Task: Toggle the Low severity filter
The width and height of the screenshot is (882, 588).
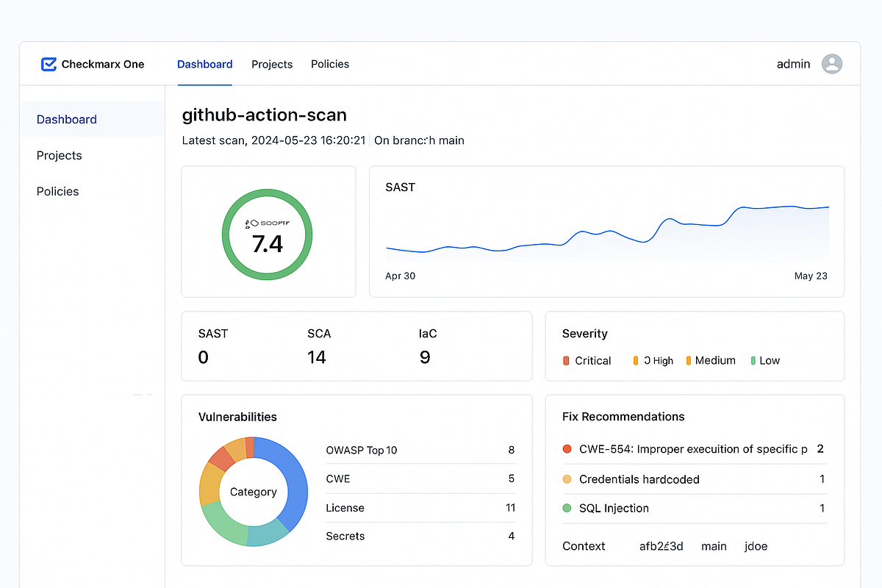Action: pos(765,360)
